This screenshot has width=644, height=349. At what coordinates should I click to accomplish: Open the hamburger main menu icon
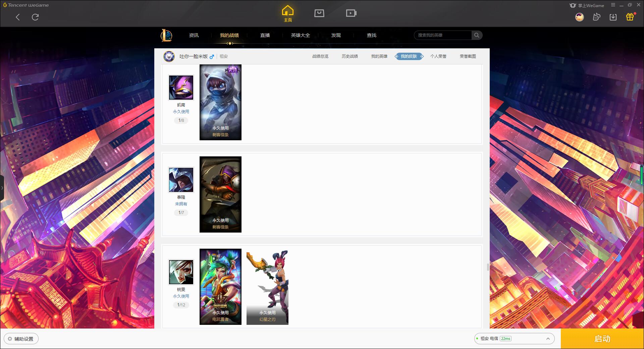613,5
